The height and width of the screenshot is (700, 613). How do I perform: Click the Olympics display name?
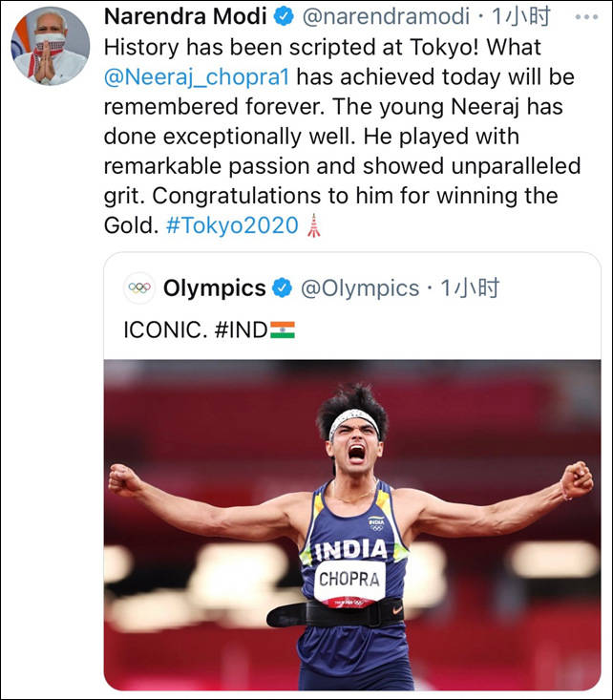pyautogui.click(x=214, y=287)
